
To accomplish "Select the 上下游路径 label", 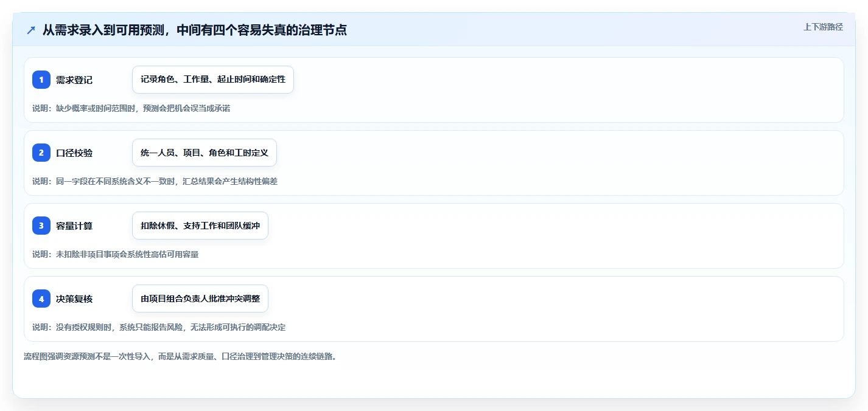I will pos(823,27).
